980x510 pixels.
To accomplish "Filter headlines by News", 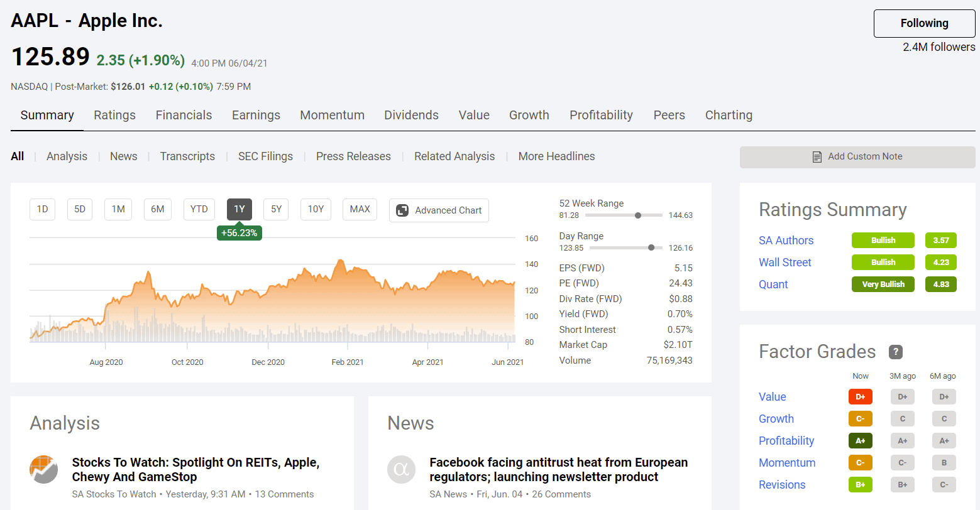I will 123,156.
